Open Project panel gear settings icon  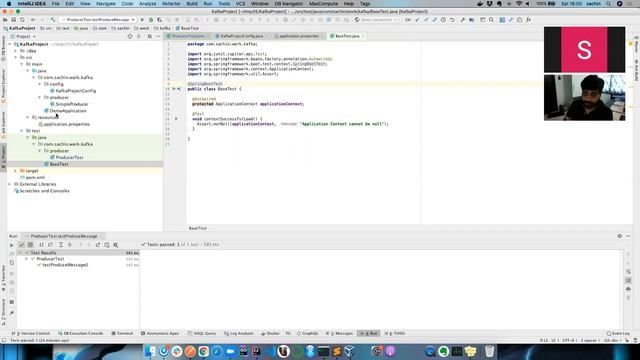[x=149, y=36]
